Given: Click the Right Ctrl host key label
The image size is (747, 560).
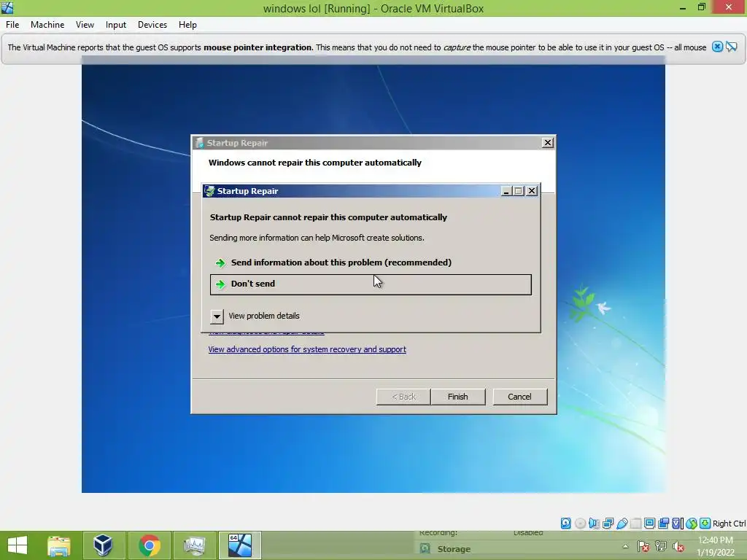Looking at the screenshot, I should [x=729, y=524].
